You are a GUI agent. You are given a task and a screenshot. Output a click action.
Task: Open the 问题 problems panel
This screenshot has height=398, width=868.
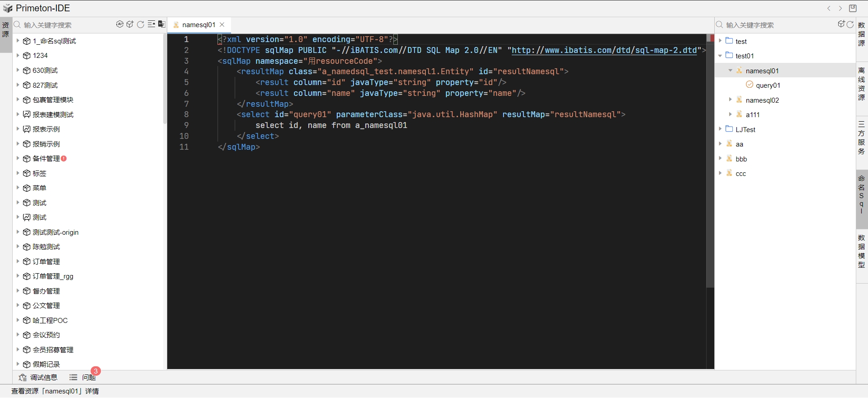[84, 377]
